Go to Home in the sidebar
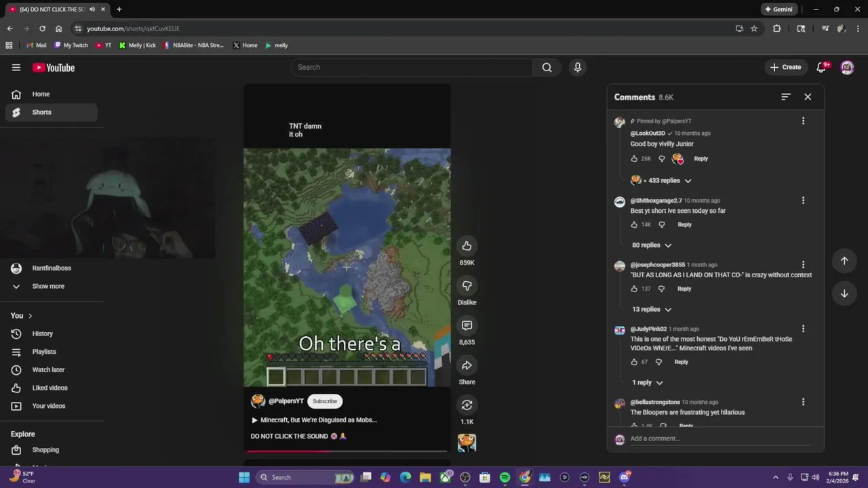This screenshot has height=488, width=868. click(x=52, y=94)
